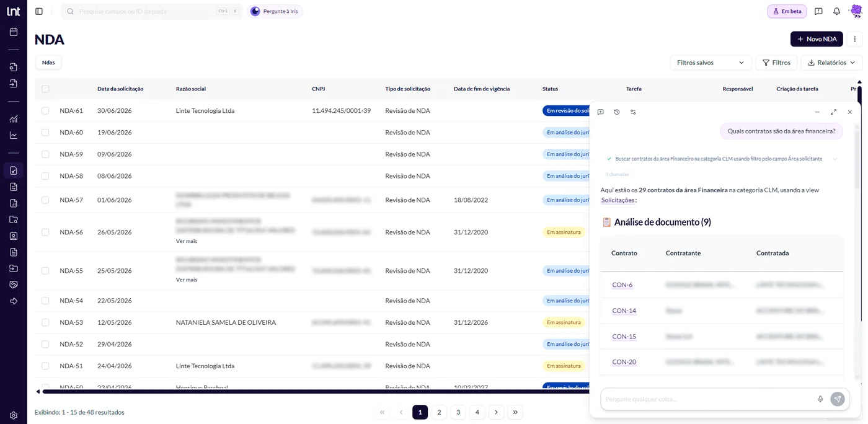The height and width of the screenshot is (424, 868).
Task: Open the bar chart analytics sidebar icon
Action: (x=14, y=119)
